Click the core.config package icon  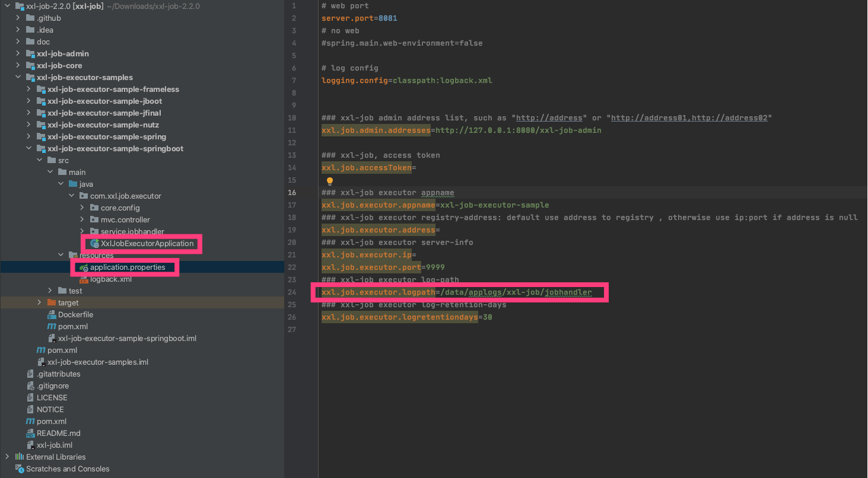(x=94, y=208)
